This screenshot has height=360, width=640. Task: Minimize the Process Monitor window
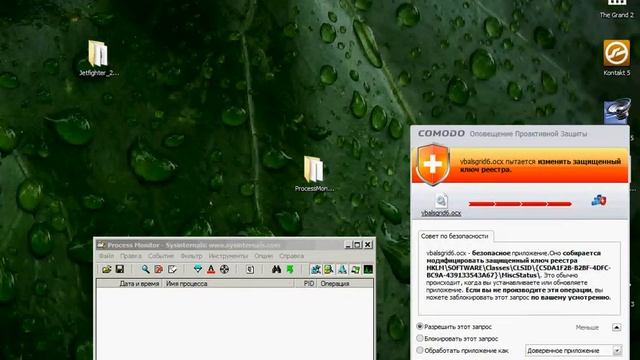click(x=348, y=245)
